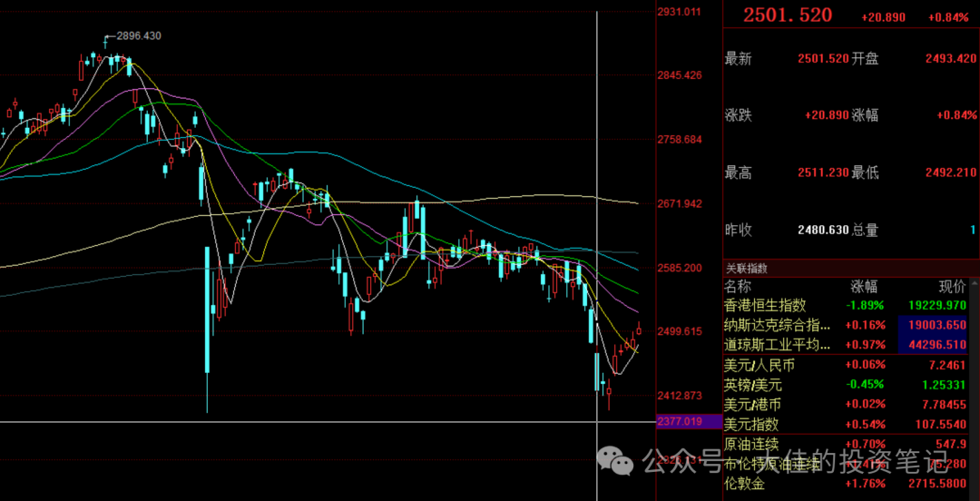Select the 香港恒生指数 row

(x=850, y=306)
